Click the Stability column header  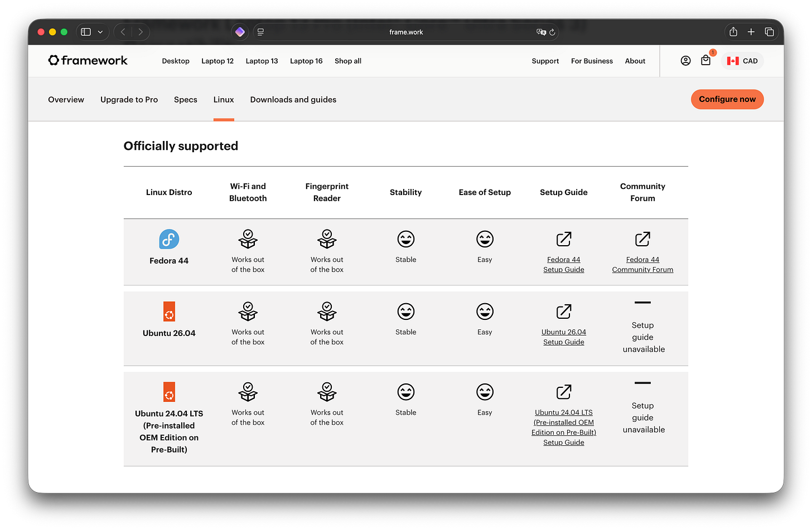(406, 192)
